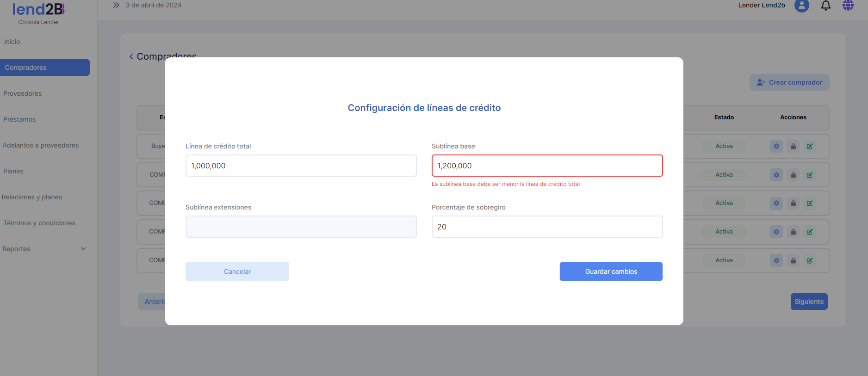Open Proveedores in the sidebar
Image resolution: width=868 pixels, height=376 pixels.
click(23, 93)
